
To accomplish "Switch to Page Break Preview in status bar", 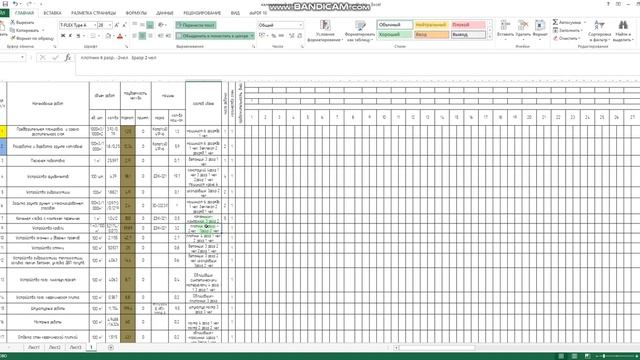I will click(587, 356).
